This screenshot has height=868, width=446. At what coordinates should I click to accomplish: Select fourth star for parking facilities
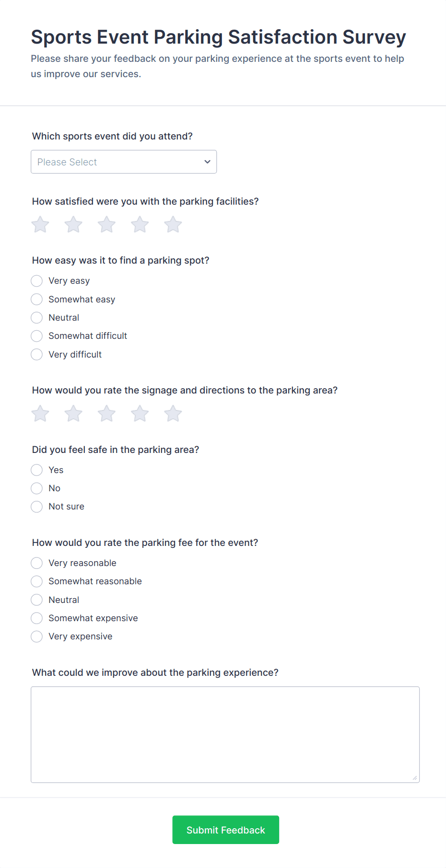coord(140,224)
